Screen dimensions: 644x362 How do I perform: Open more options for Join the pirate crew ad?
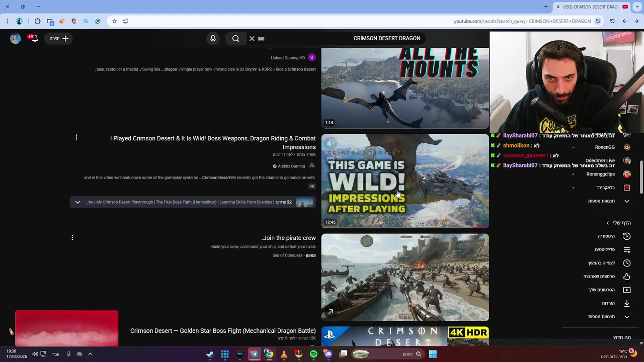pos(72,237)
